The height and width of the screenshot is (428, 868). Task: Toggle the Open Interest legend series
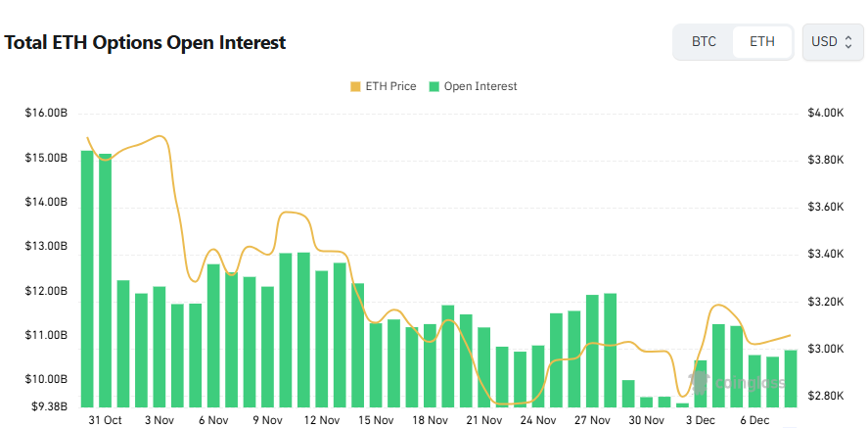coord(480,86)
